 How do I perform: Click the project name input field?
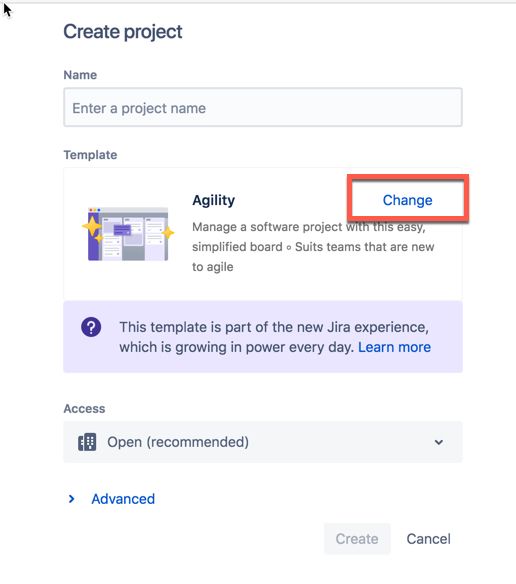263,108
